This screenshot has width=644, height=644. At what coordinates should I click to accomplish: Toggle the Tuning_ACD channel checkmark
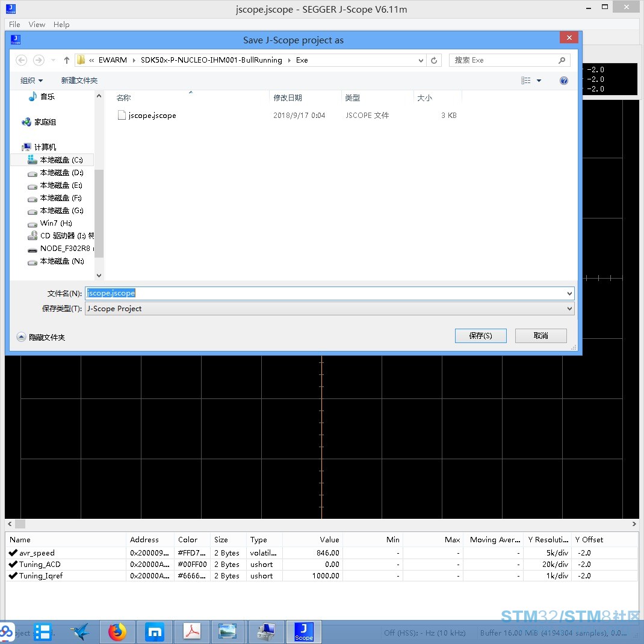[x=13, y=565]
